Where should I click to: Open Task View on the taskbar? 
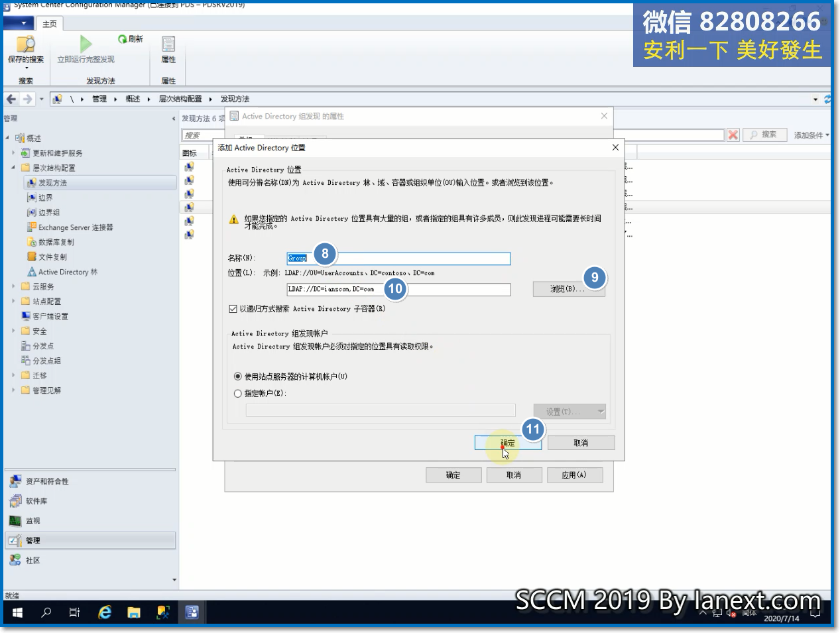[75, 612]
